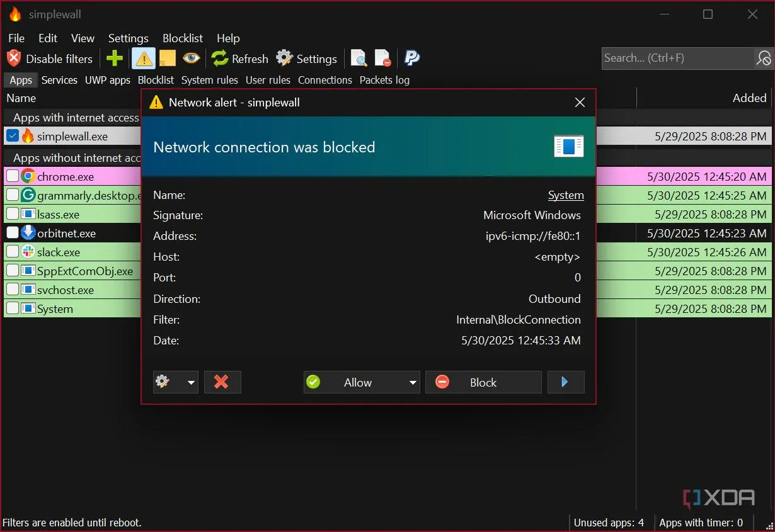Click chrome.exe Chrome icon in app list
Screen dimensions: 775x532
tap(28, 176)
